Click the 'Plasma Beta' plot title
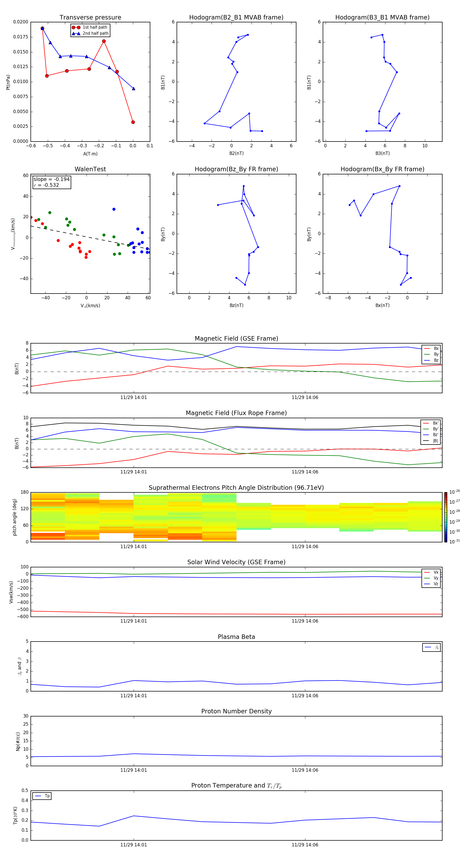Image resolution: width=473 pixels, height=868 pixels. tap(236, 637)
